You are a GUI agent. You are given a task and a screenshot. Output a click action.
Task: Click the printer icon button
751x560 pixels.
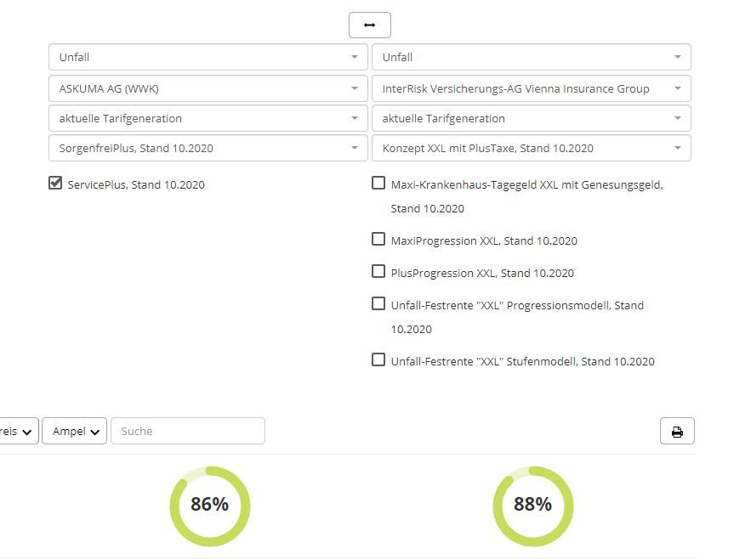click(677, 431)
